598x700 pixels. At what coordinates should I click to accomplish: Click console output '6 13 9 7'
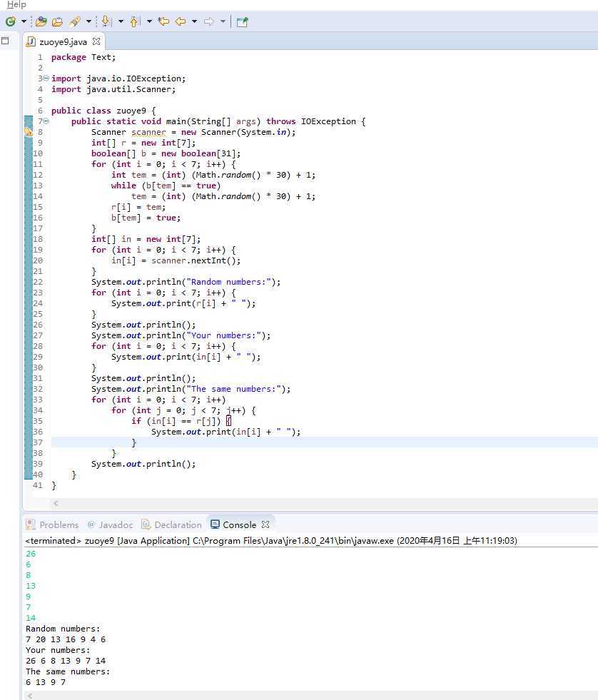point(46,682)
